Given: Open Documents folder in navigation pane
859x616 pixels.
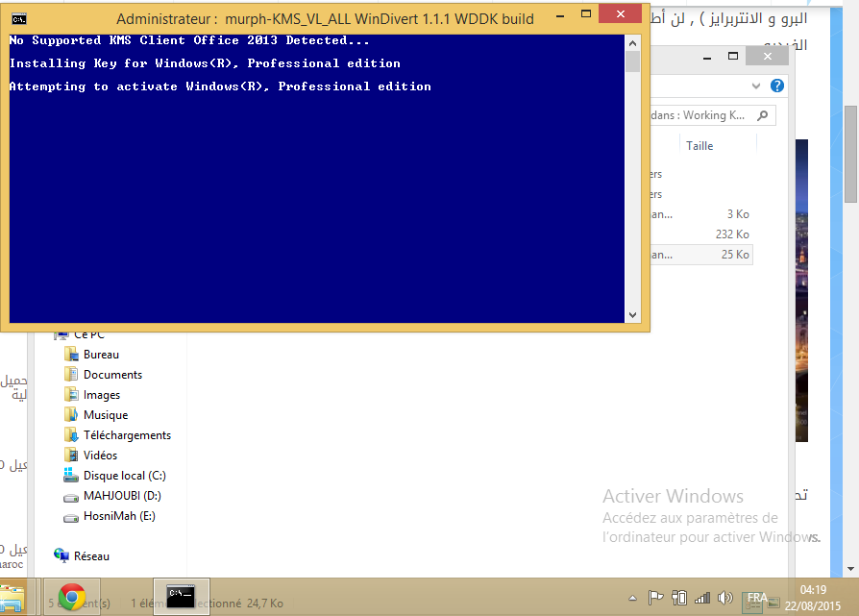Looking at the screenshot, I should point(112,375).
